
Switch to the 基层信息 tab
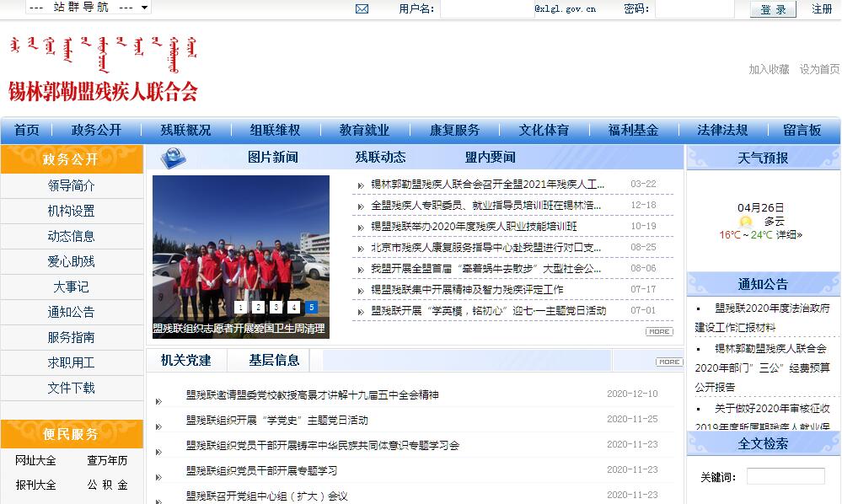coord(274,361)
